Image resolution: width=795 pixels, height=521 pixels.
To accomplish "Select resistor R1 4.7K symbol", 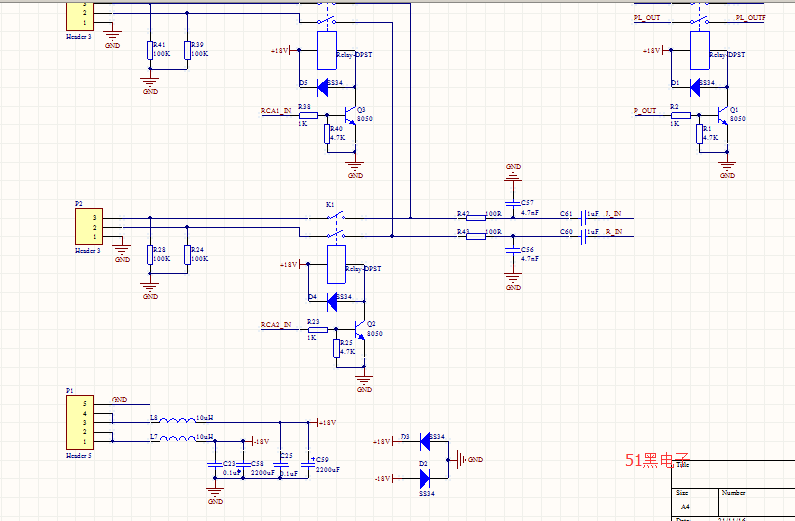I will [700, 134].
